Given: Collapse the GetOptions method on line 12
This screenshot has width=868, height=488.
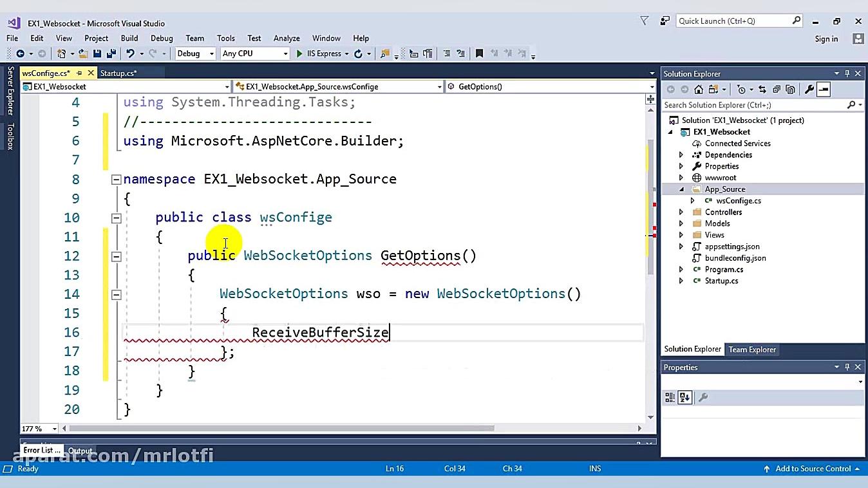Looking at the screenshot, I should (116, 256).
